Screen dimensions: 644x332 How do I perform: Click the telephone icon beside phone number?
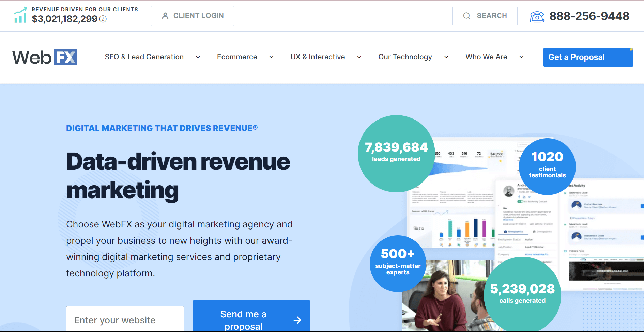point(537,16)
